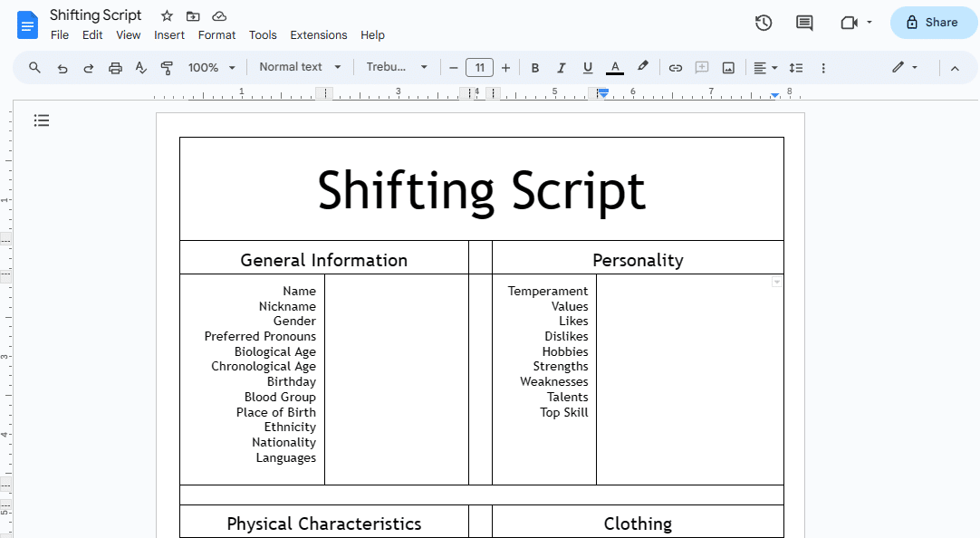980x538 pixels.
Task: Click the Nationality label
Action: pyautogui.click(x=283, y=442)
